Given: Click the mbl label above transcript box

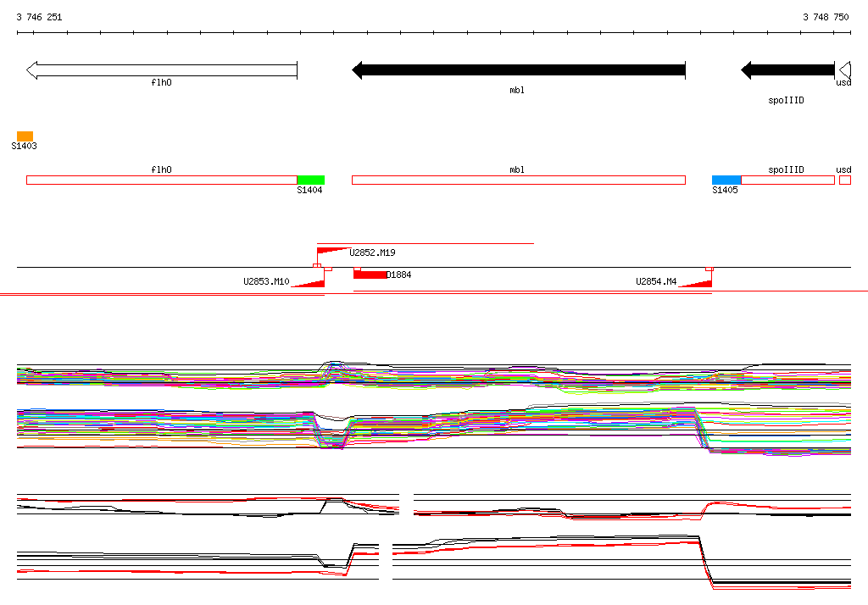Looking at the screenshot, I should 517,170.
